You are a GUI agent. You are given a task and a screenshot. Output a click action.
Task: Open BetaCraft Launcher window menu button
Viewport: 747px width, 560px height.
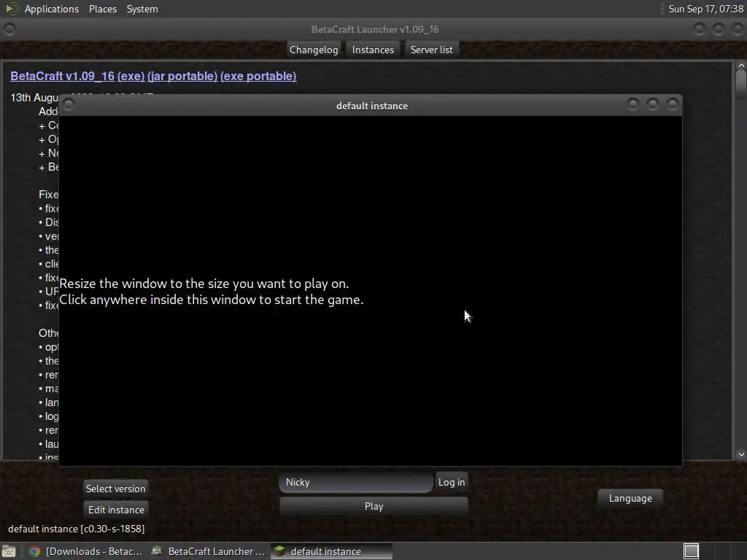coord(9,29)
